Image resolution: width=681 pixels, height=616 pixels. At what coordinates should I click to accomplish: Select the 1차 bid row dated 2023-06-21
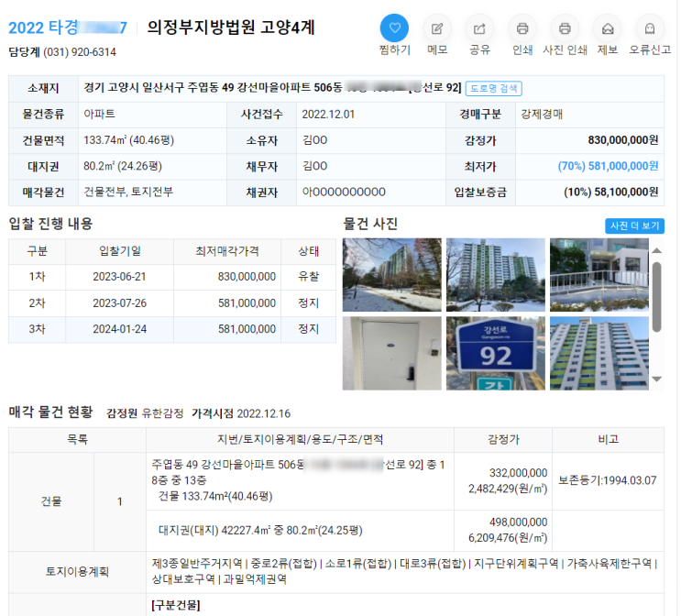172,277
